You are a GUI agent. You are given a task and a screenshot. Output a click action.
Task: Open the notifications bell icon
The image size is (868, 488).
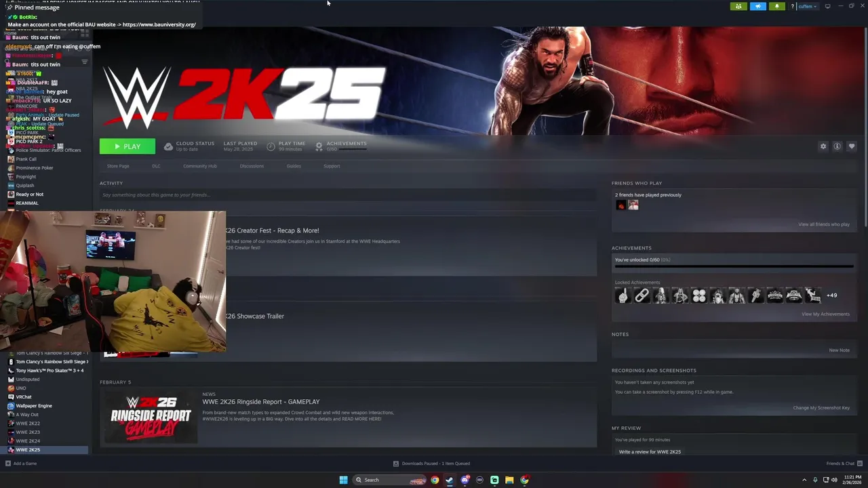777,6
